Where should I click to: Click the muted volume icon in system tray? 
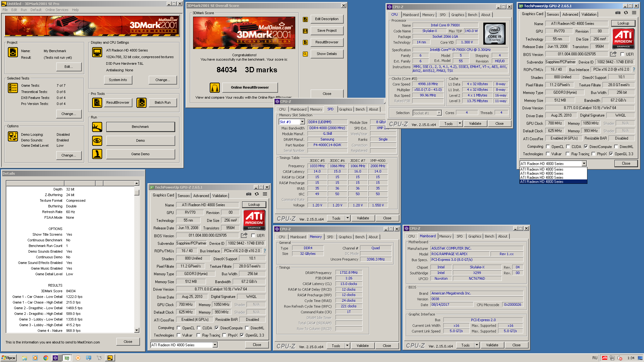coord(620,358)
